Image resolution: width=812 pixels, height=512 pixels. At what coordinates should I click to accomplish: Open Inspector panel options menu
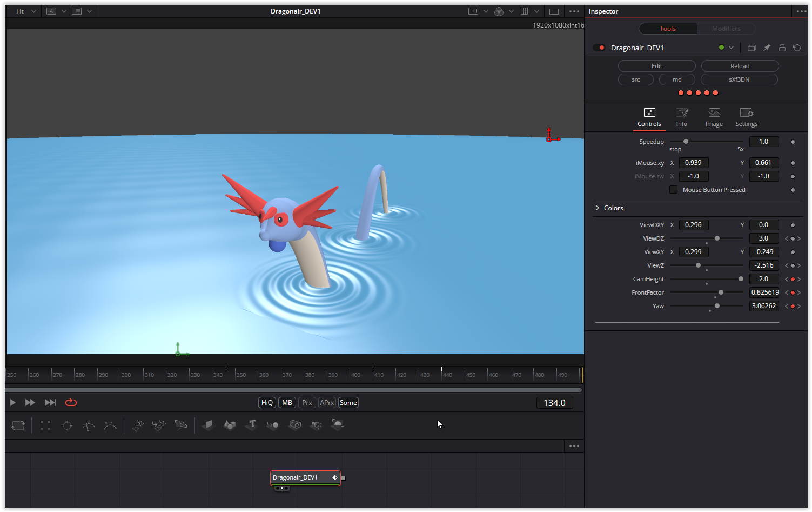(801, 11)
